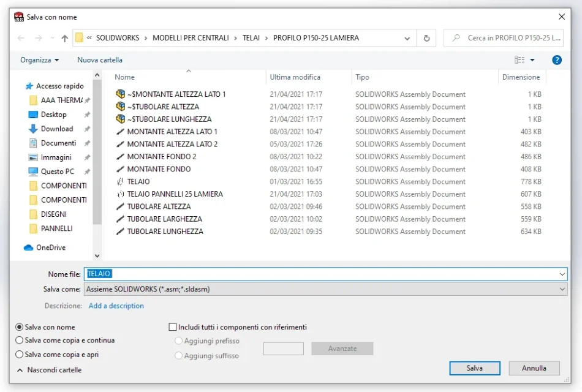The image size is (582, 392).
Task: Go forward with the forward arrow
Action: 38,38
